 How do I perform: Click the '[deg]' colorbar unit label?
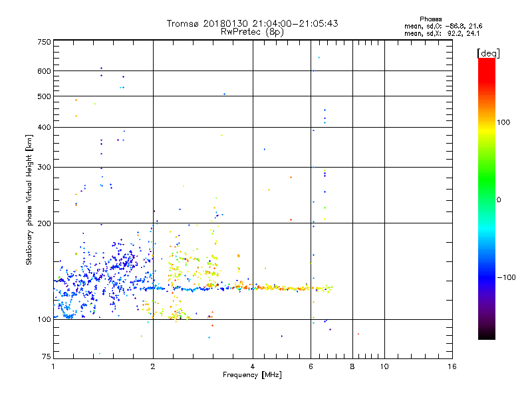488,53
